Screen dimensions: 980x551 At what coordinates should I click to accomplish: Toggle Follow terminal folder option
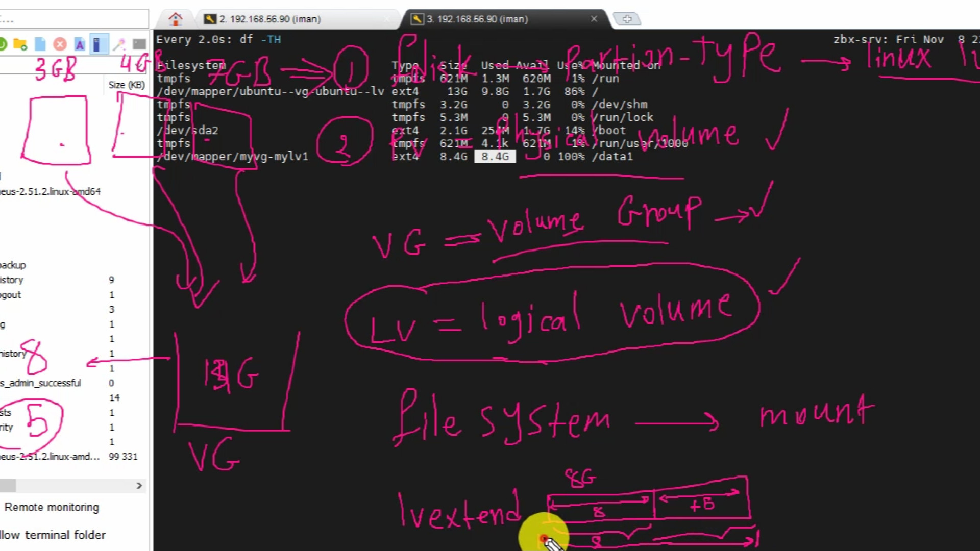tap(54, 535)
